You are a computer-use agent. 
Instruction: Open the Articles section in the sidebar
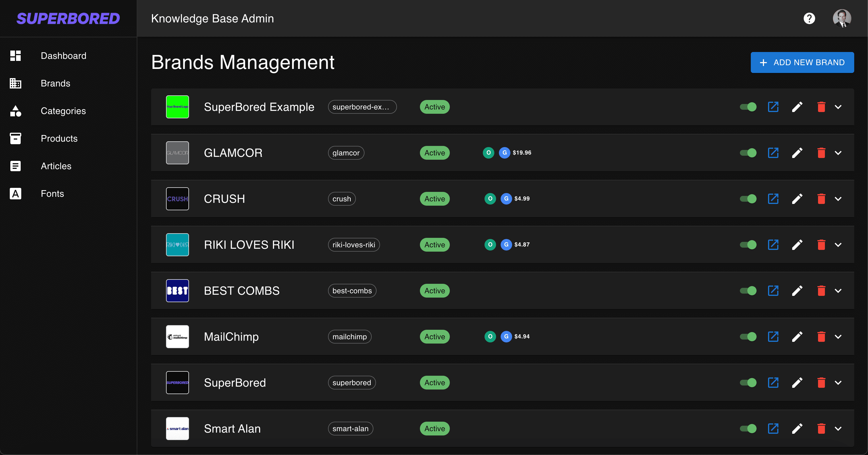(56, 166)
